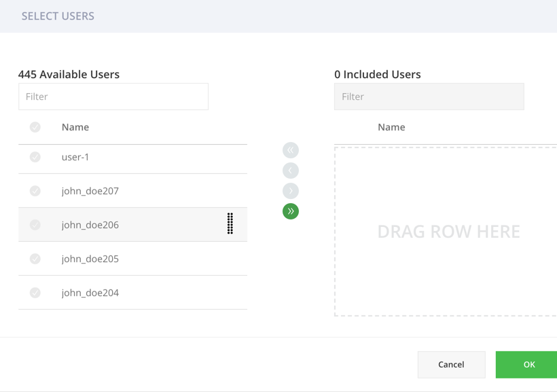Screen dimensions: 557x392
Task: Click the Available Users filter field
Action: (x=113, y=96)
